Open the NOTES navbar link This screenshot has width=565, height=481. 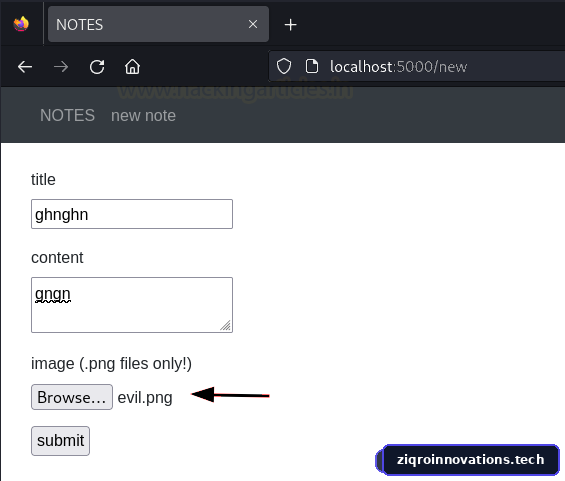click(67, 116)
